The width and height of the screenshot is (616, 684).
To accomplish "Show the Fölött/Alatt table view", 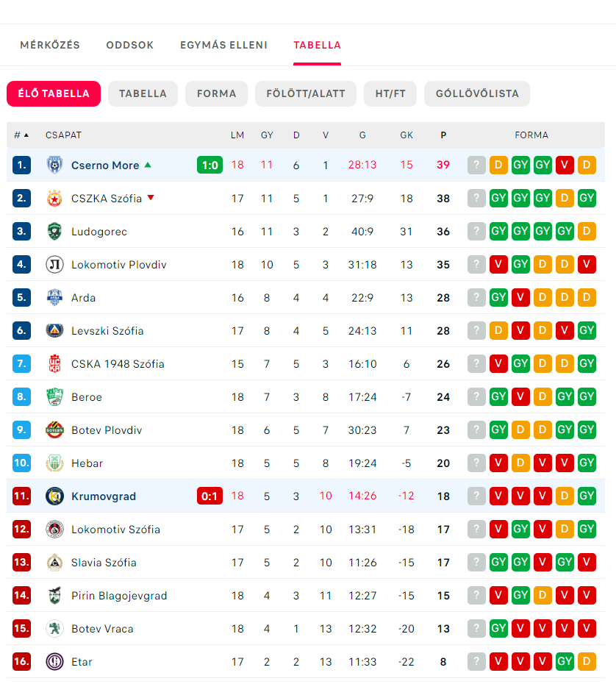I will (x=305, y=94).
